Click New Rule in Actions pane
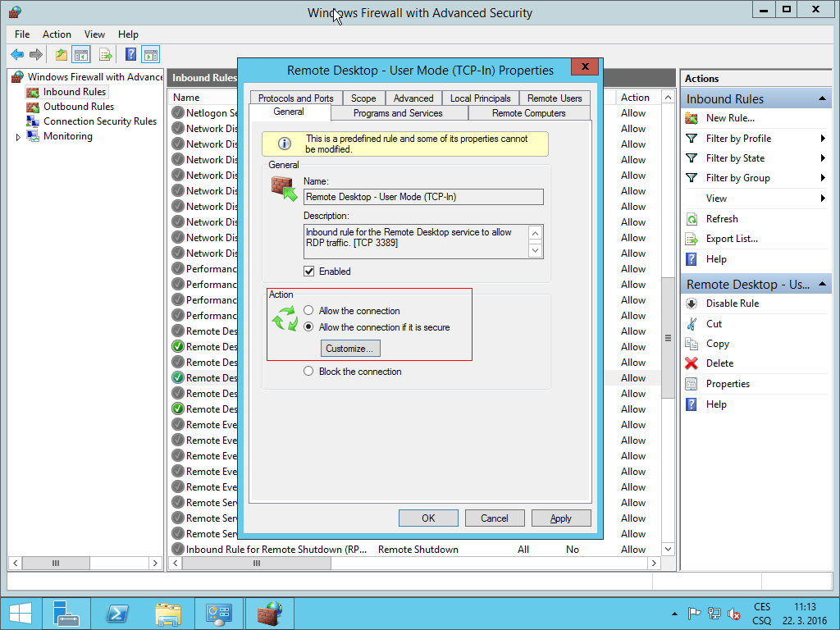This screenshot has height=630, width=840. (x=730, y=118)
